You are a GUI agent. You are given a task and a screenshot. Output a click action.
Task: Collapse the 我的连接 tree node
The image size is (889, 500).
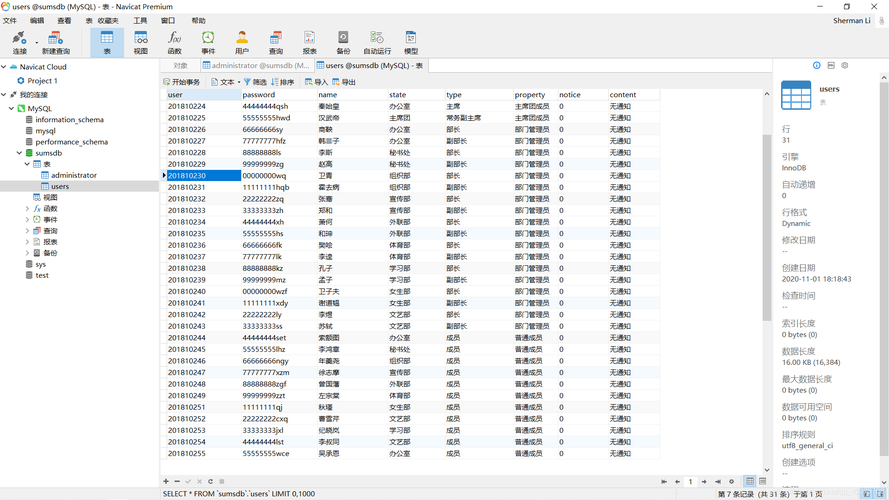tap(4, 95)
